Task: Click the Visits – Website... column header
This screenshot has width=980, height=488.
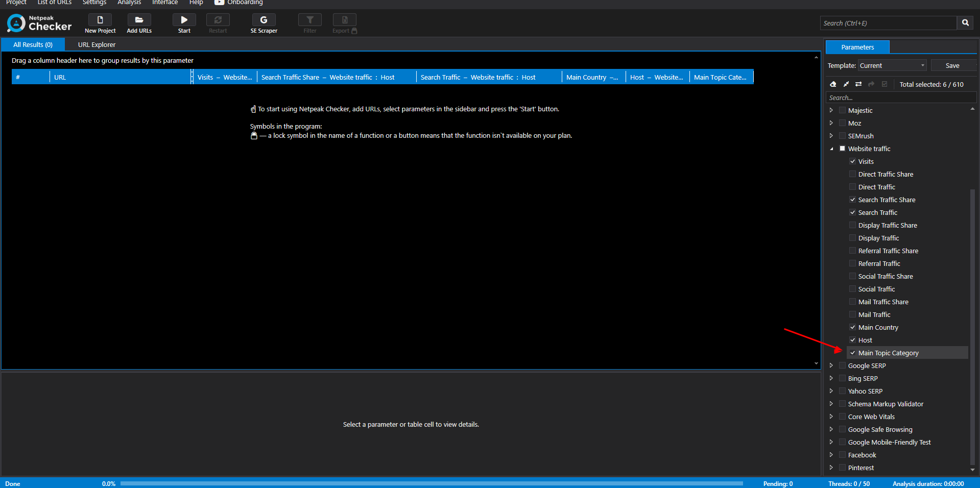Action: click(225, 77)
